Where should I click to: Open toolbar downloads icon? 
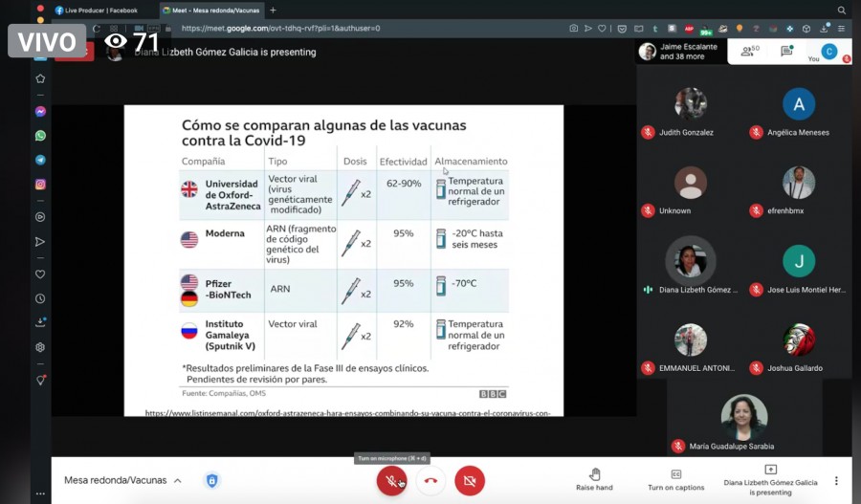(x=825, y=28)
